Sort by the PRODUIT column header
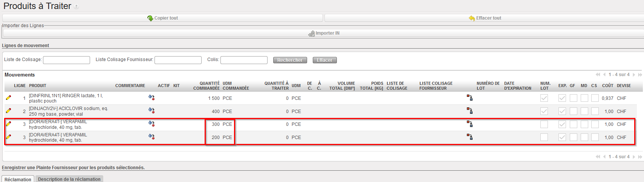The width and height of the screenshot is (644, 182). pos(38,86)
